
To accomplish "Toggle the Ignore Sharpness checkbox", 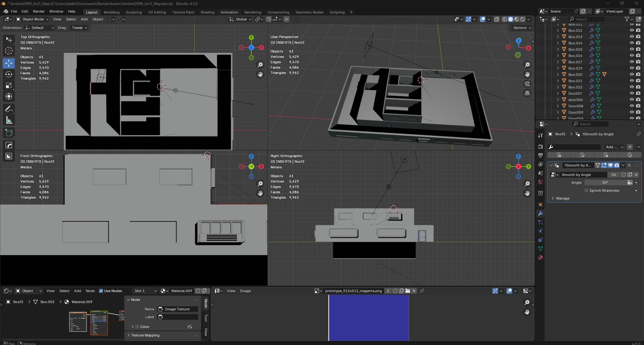I will click(x=586, y=190).
